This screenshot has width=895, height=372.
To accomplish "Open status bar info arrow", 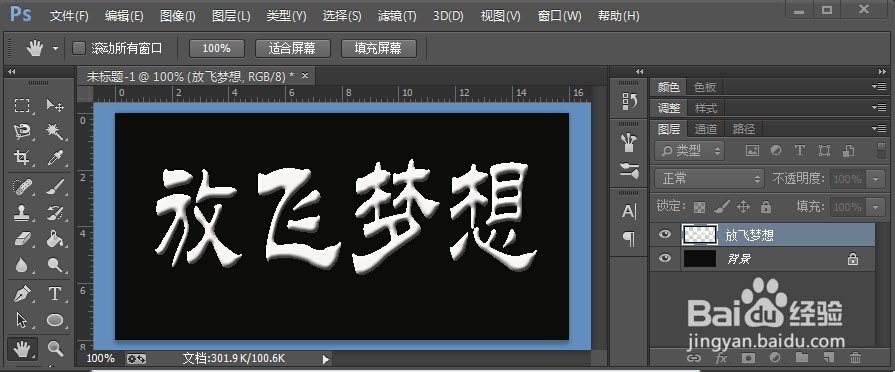I will (x=326, y=359).
